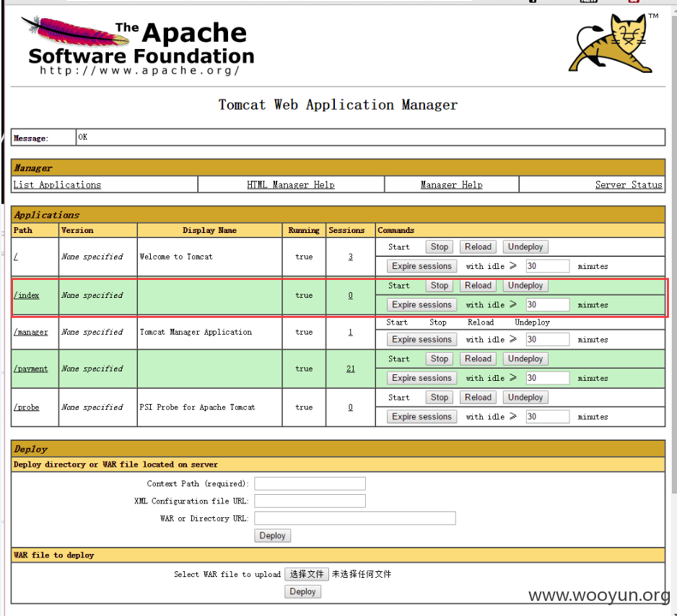Edit idle minutes field for /probe

(x=548, y=417)
